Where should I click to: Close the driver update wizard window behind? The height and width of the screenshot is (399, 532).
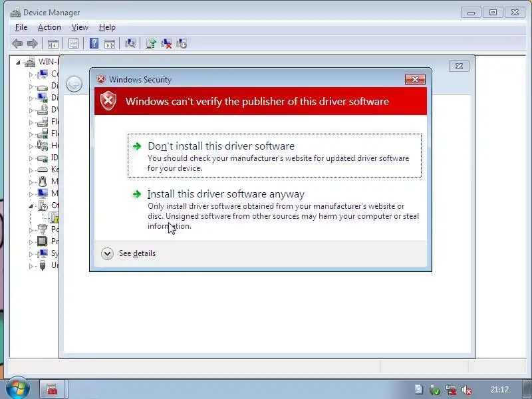(459, 66)
